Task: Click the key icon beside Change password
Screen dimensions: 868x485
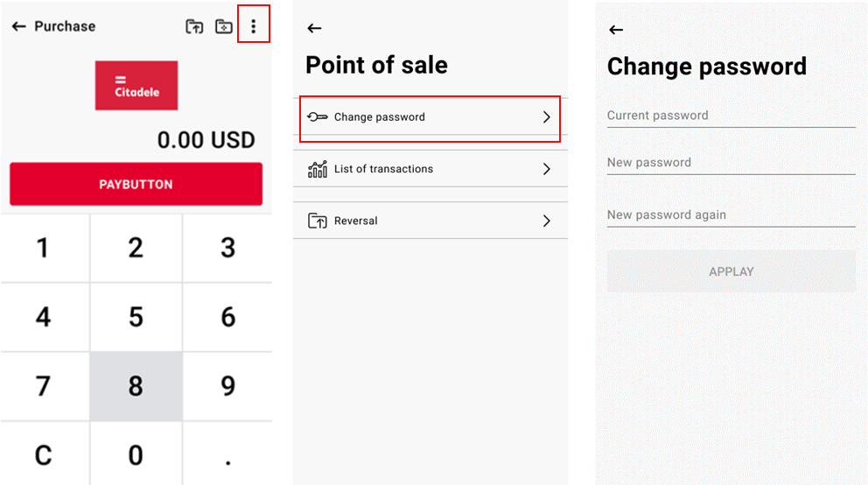Action: [318, 116]
